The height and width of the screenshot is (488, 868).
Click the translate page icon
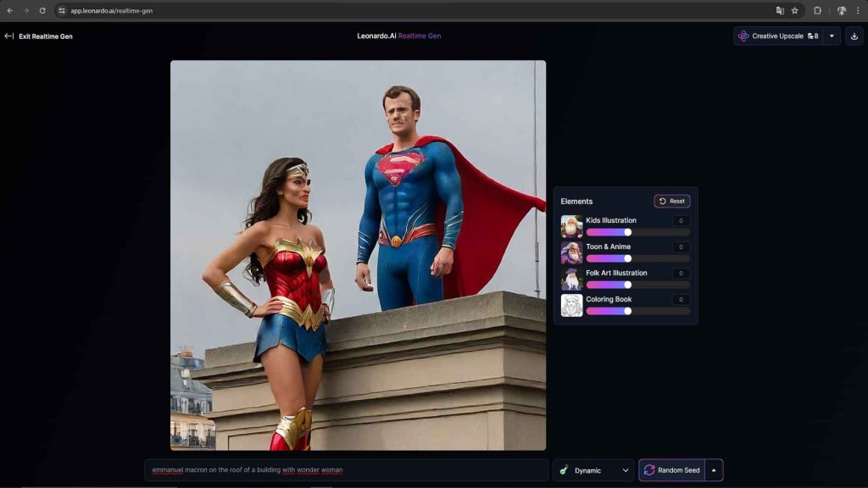(780, 10)
